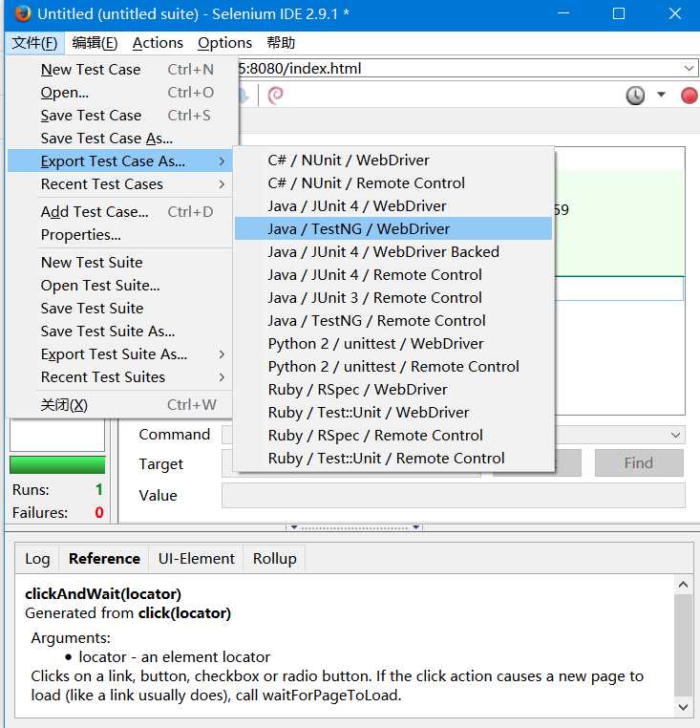Open the 编辑(E) menu
This screenshot has width=700, height=728.
pyautogui.click(x=95, y=43)
